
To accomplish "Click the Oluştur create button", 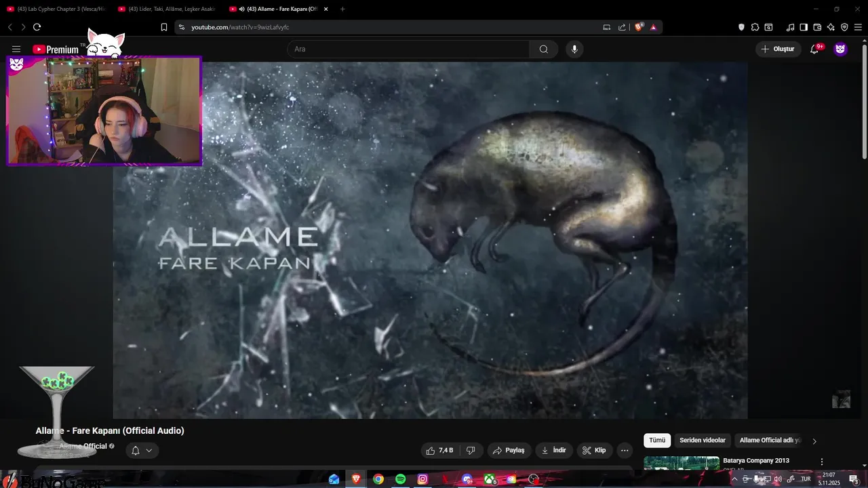I will (778, 49).
